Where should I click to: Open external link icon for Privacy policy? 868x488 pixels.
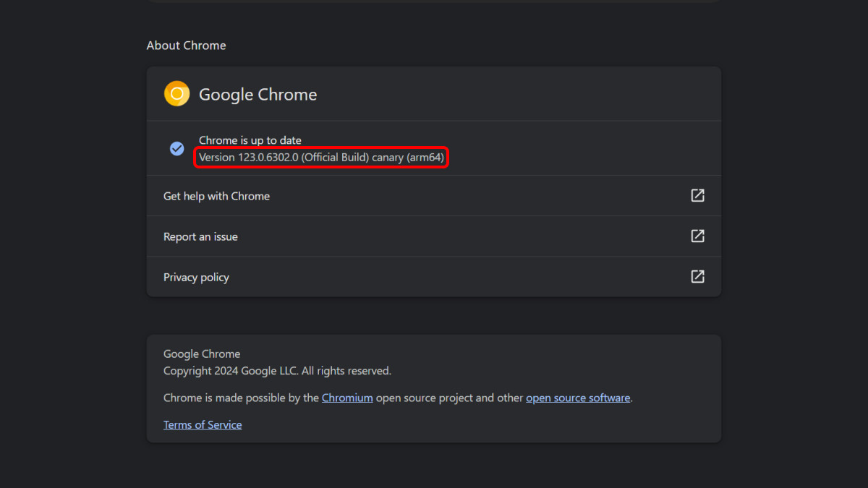click(697, 276)
